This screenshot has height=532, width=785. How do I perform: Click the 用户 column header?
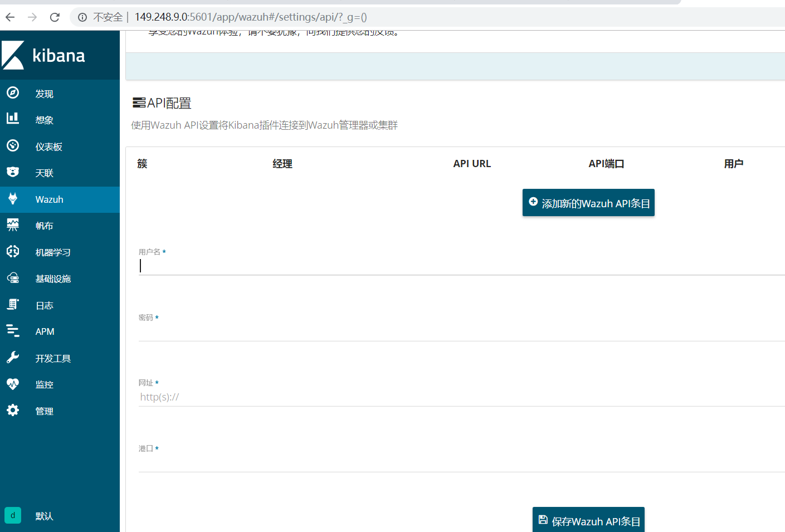coord(734,164)
